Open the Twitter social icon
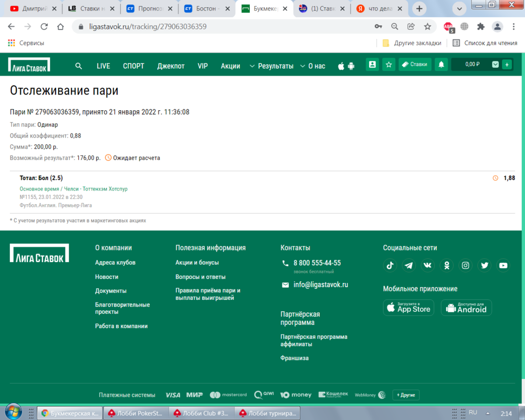The height and width of the screenshot is (420, 525). [x=485, y=266]
